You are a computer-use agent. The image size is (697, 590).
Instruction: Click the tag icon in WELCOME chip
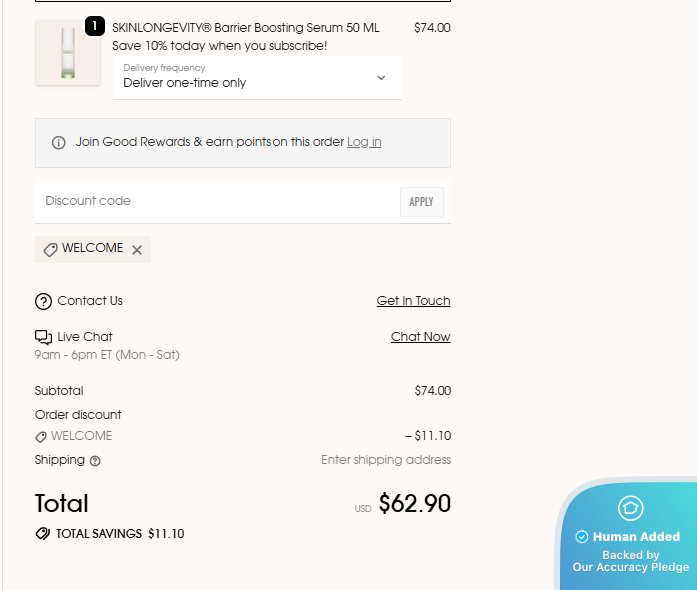click(x=50, y=249)
